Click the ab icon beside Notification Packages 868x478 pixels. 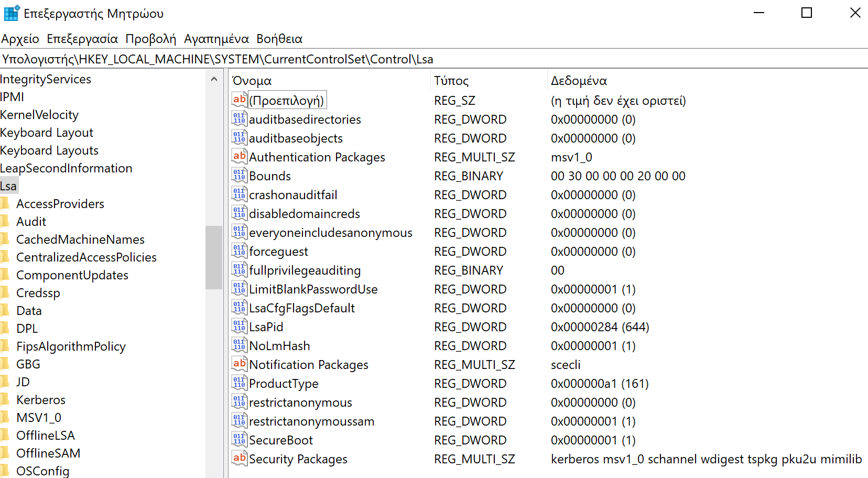coord(239,364)
